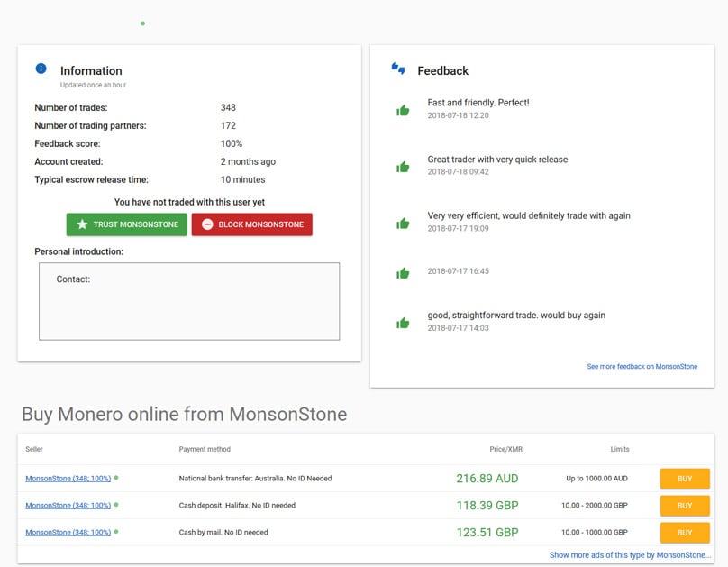Image resolution: width=728 pixels, height=567 pixels.
Task: Click the "Seller" column header
Action: click(34, 449)
